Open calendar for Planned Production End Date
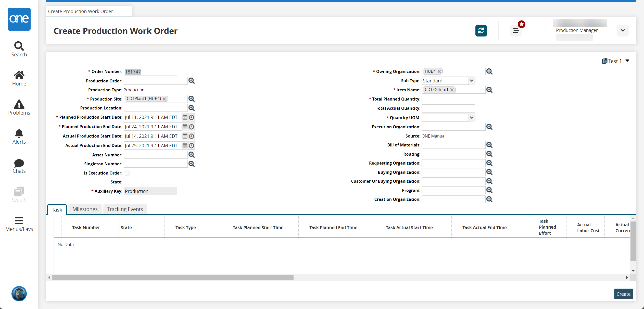The height and width of the screenshot is (309, 644). [185, 127]
